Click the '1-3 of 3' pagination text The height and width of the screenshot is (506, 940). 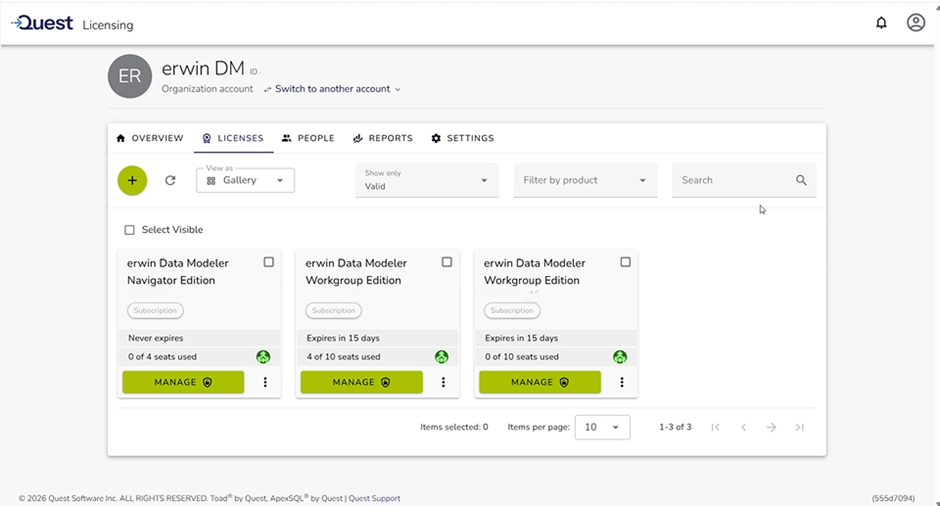point(675,427)
